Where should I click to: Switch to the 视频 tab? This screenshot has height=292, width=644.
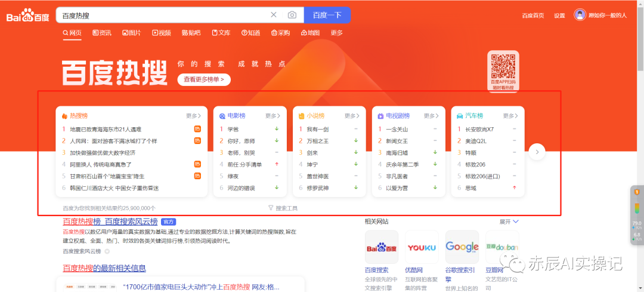pos(162,33)
